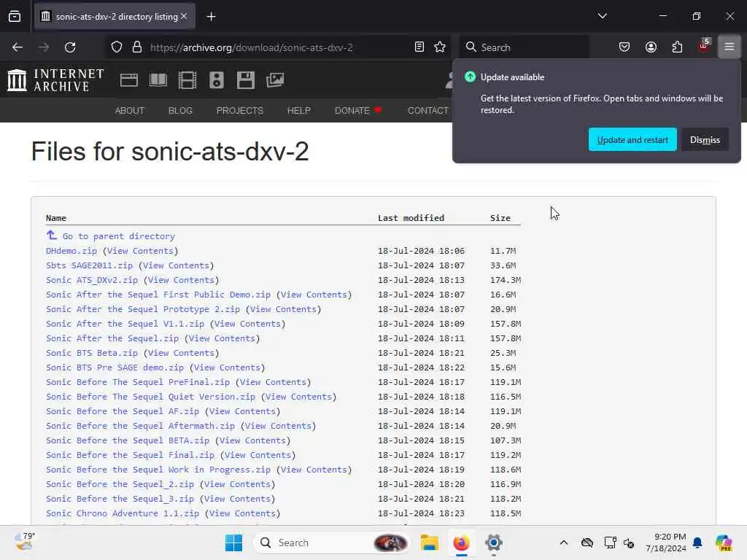747x560 pixels.
Task: Download Sonic Before The Sequel PreFinal.zip
Action: [x=138, y=382]
